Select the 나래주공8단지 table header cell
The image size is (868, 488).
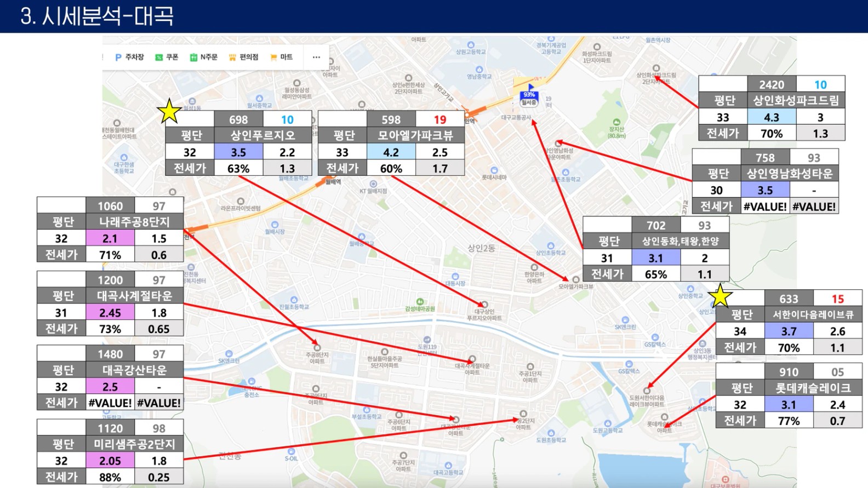134,222
